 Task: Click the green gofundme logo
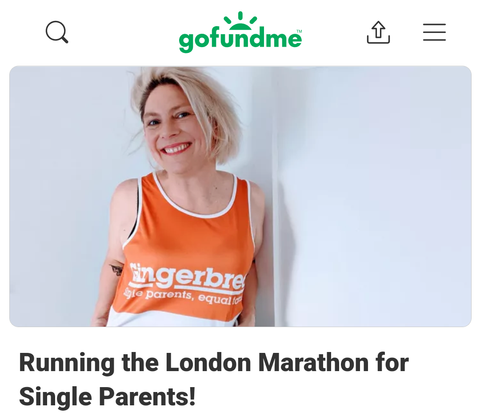tap(240, 32)
